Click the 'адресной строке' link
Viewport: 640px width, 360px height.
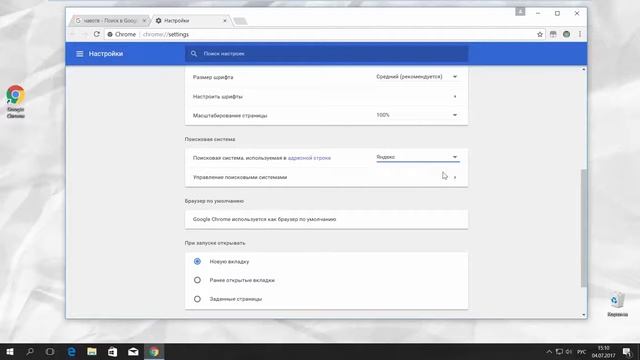click(309, 158)
